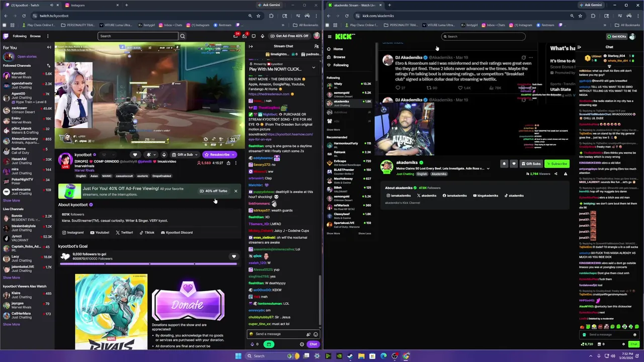The height and width of the screenshot is (362, 644).
Task: Toggle akademiks notification bell on Kick
Action: coord(504,163)
